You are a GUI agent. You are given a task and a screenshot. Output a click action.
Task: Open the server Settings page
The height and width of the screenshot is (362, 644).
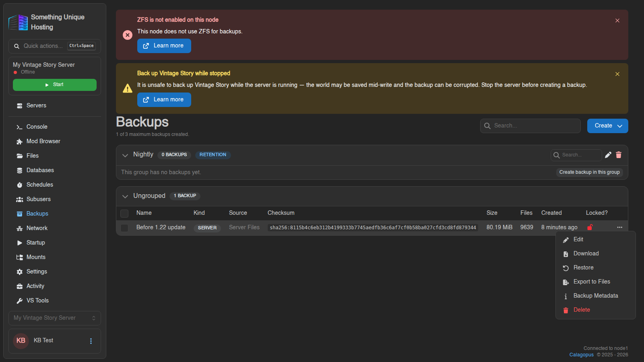(55, 271)
